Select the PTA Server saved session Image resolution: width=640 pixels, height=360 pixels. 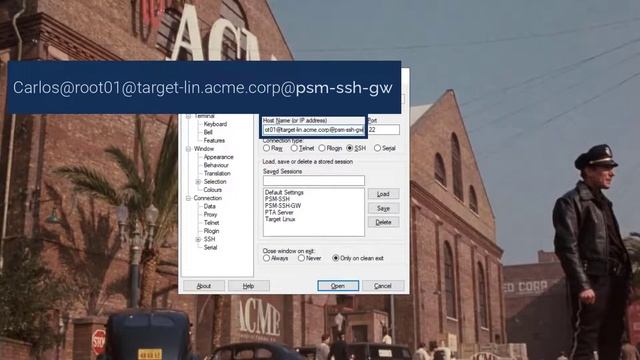(279, 212)
